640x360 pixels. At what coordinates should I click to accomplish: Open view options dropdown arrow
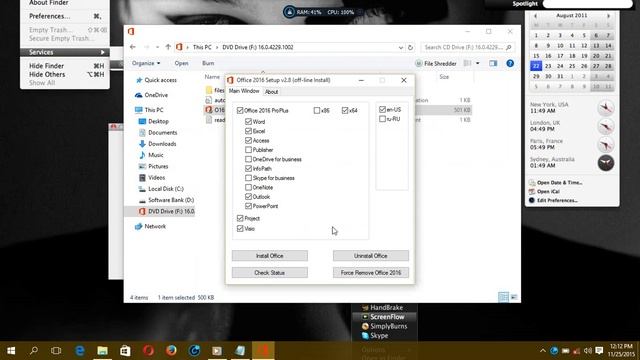478,63
